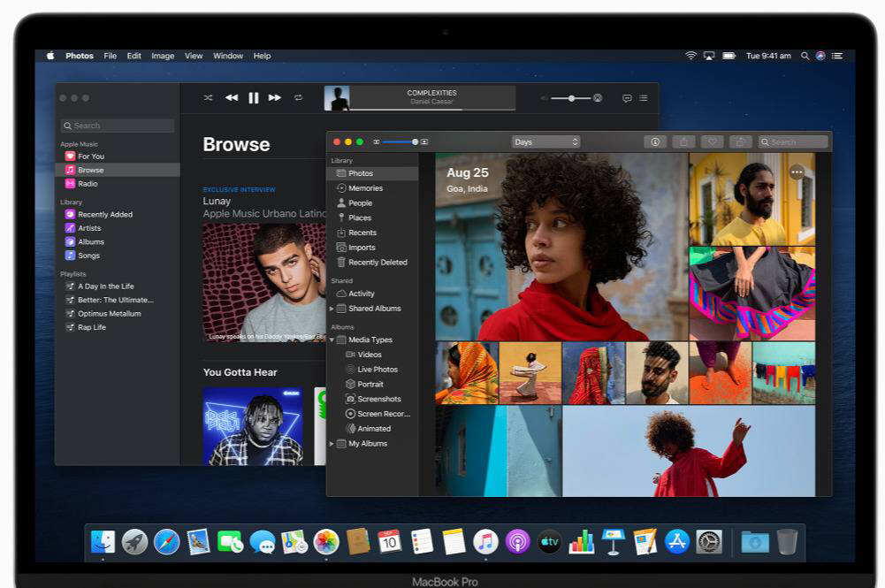The width and height of the screenshot is (885, 588).
Task: Open the Better: The Ultimate... playlist
Action: click(x=118, y=301)
